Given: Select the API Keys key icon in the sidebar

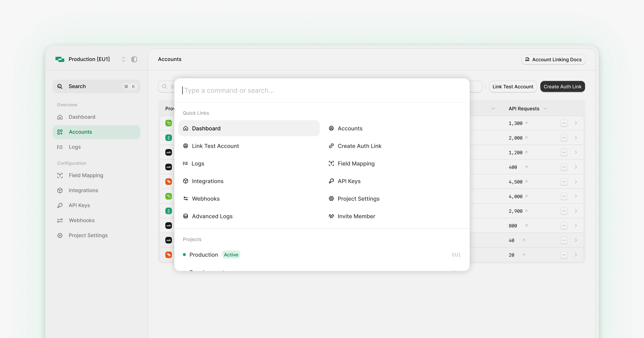Looking at the screenshot, I should click(x=60, y=205).
